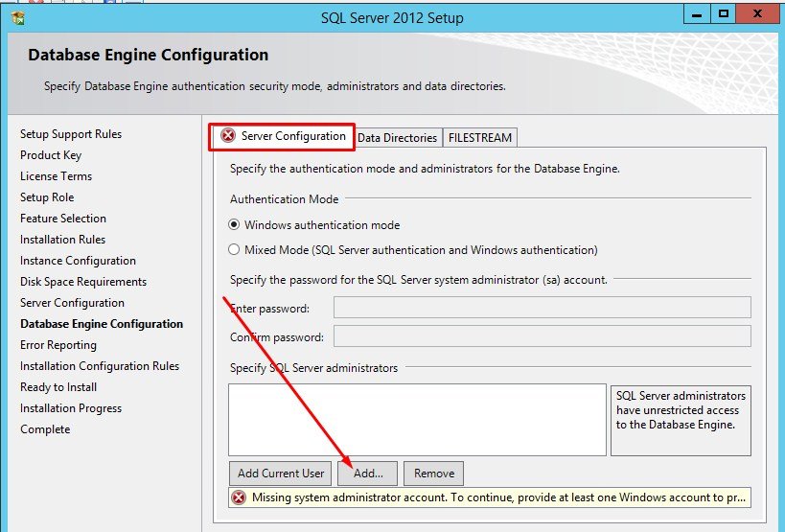Click Setup Support Rules step
This screenshot has width=785, height=532.
click(71, 134)
